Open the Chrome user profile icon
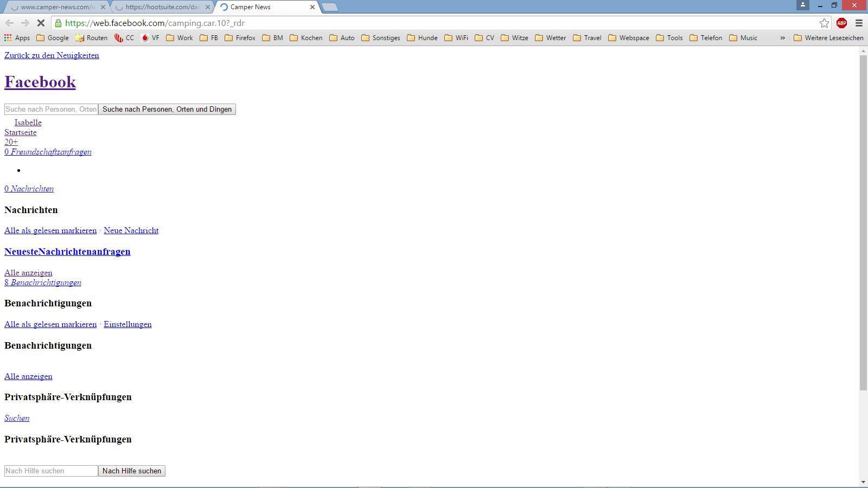 (x=802, y=5)
